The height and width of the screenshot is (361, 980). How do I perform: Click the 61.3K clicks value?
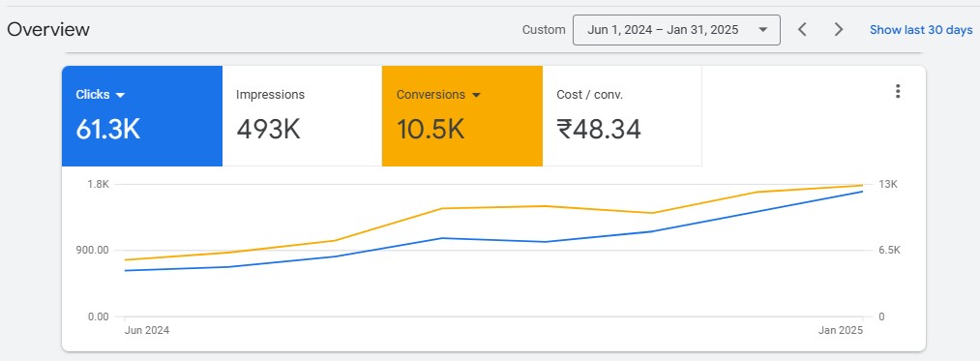pyautogui.click(x=107, y=130)
